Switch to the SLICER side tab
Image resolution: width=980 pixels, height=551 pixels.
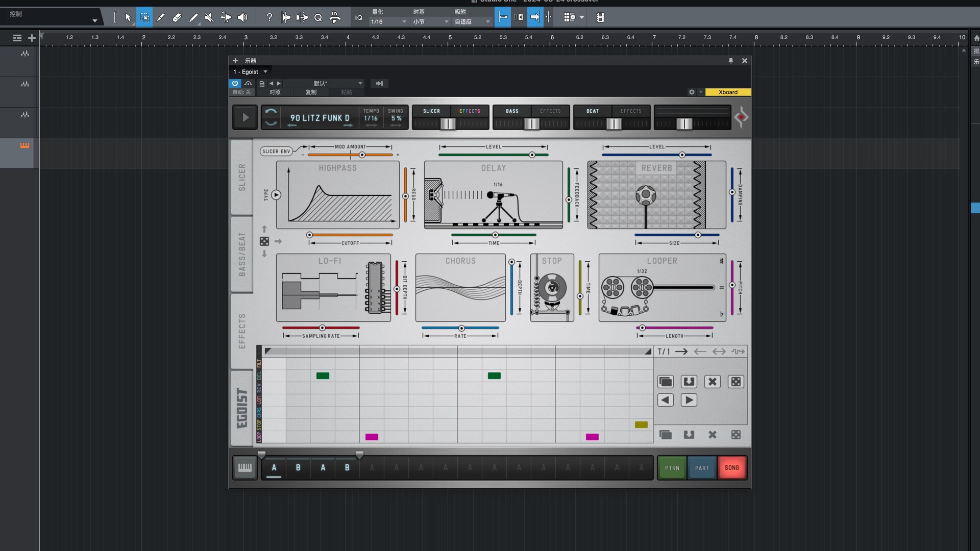click(x=242, y=177)
